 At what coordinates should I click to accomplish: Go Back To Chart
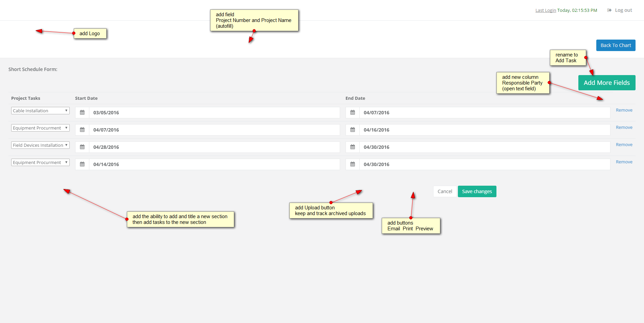pos(616,45)
